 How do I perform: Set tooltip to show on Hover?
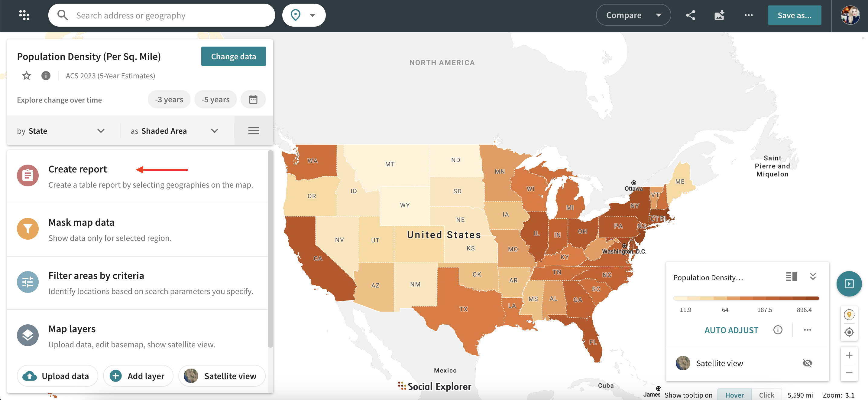[x=734, y=395]
